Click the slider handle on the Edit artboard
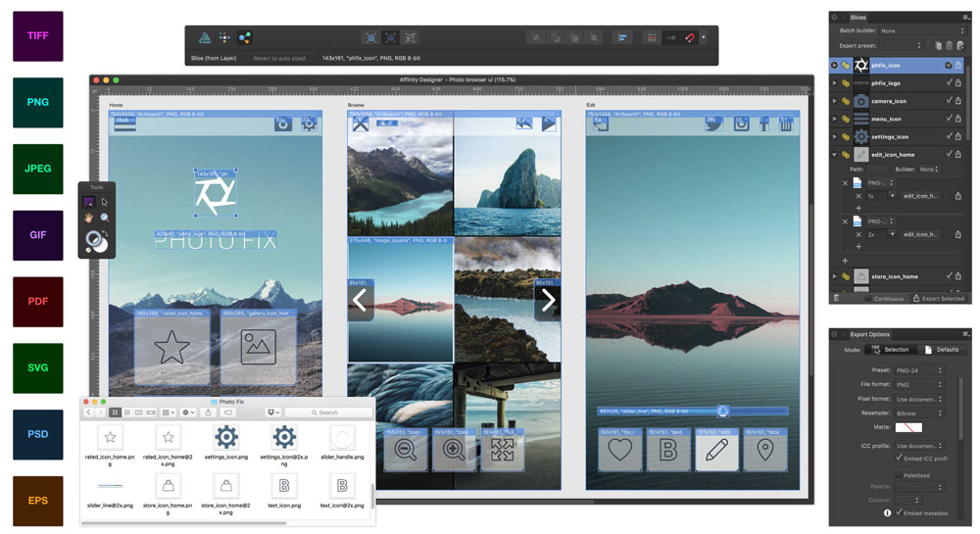This screenshot has width=980, height=534. 723,411
